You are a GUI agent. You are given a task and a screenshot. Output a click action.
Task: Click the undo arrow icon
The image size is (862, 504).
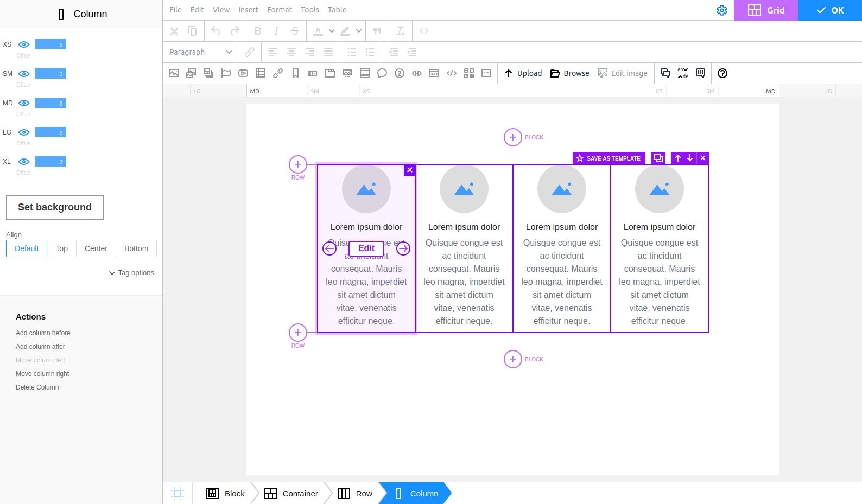tap(215, 31)
